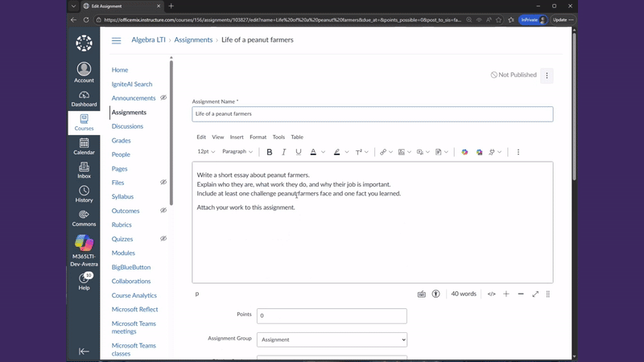Apply bold formatting
The height and width of the screenshot is (362, 644).
tap(270, 152)
